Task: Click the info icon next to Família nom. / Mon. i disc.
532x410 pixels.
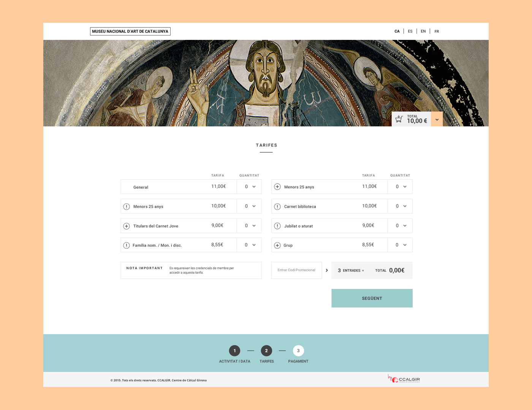Action: tap(127, 245)
